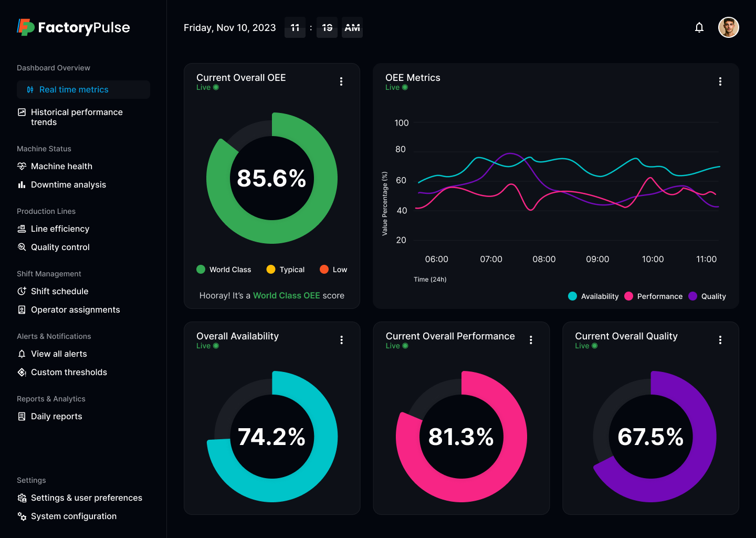Click the Shift schedule clock icon
This screenshot has width=756, height=538.
pyautogui.click(x=22, y=291)
